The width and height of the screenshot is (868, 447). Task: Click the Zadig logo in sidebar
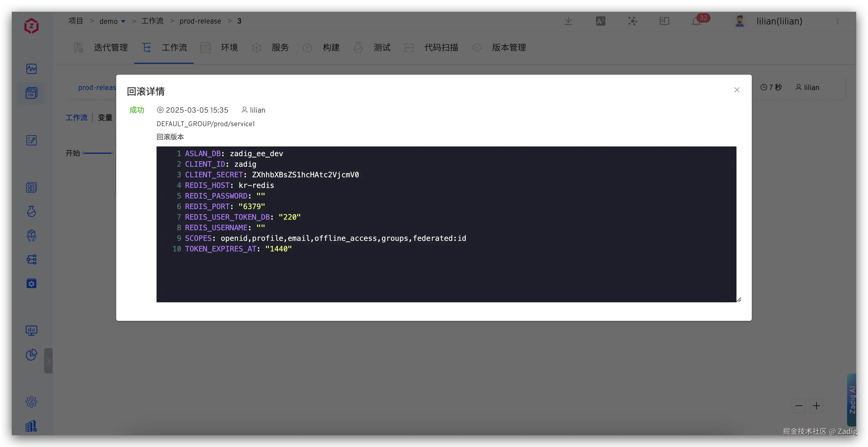pos(31,26)
